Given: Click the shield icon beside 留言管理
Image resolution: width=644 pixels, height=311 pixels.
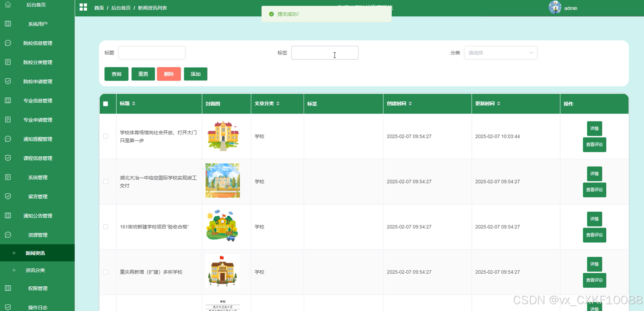Looking at the screenshot, I should coord(8,196).
